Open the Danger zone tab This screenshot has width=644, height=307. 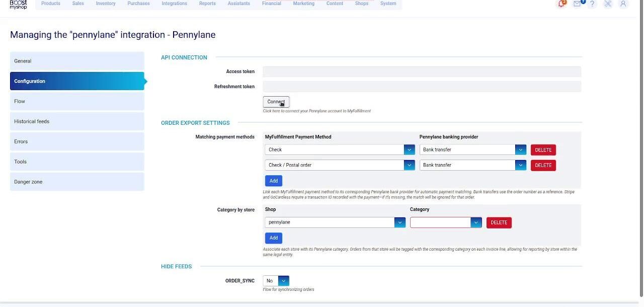pyautogui.click(x=77, y=182)
